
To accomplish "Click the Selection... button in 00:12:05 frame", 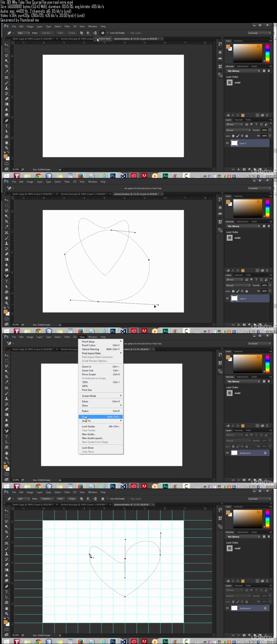I will [x=47, y=499].
